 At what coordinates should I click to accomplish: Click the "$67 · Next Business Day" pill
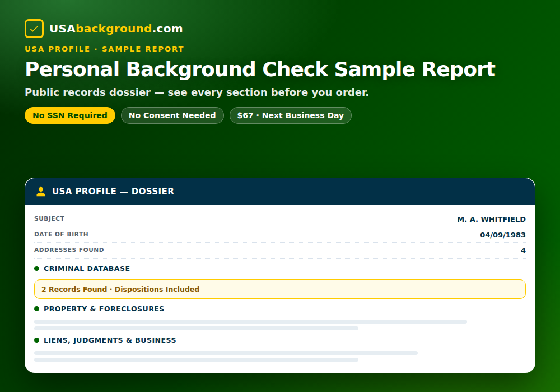pos(290,115)
